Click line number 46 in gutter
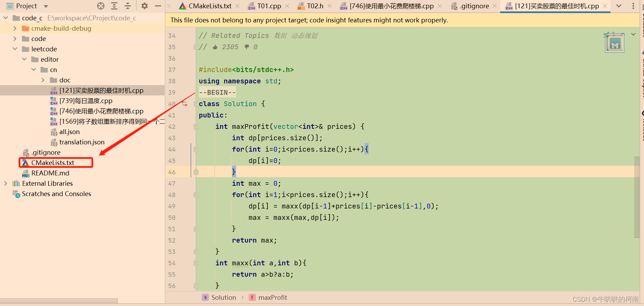 pyautogui.click(x=172, y=172)
